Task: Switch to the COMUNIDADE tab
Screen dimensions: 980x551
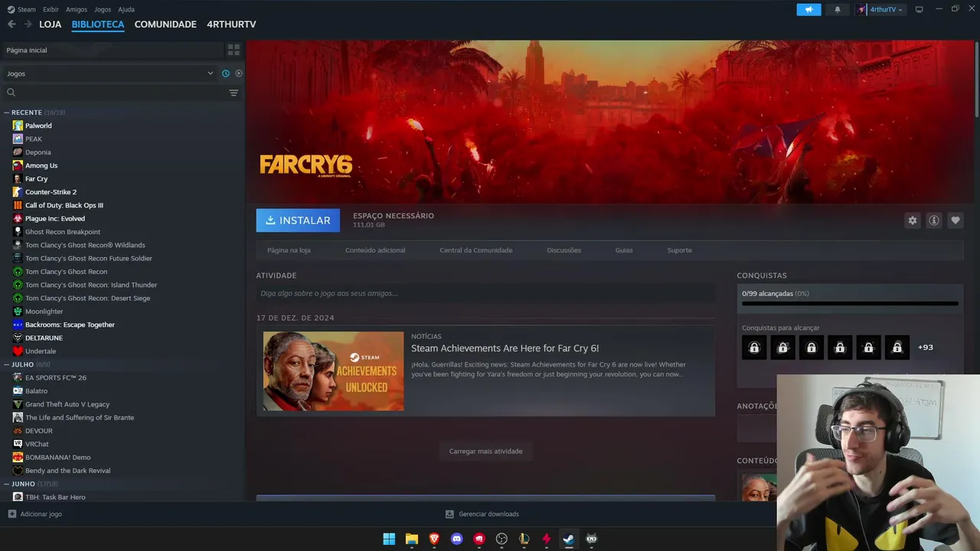Action: pos(165,24)
